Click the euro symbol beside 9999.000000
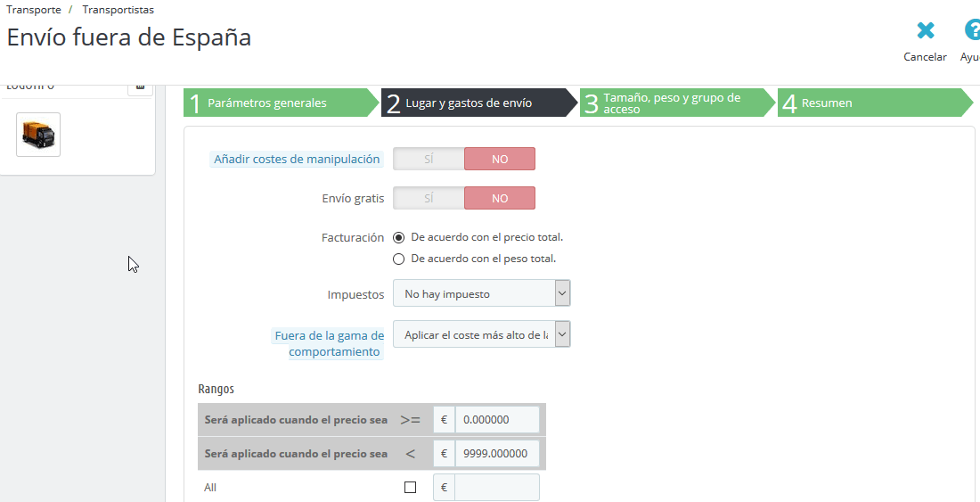Image resolution: width=980 pixels, height=502 pixels. click(x=444, y=453)
